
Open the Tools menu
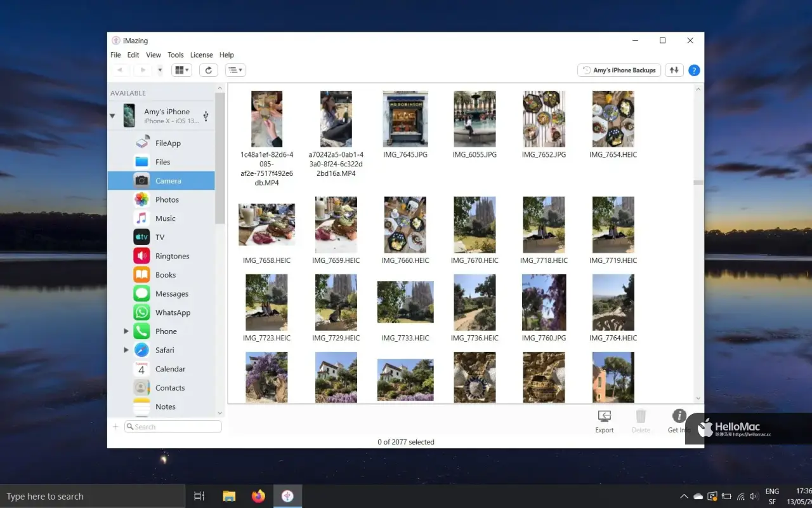click(176, 55)
